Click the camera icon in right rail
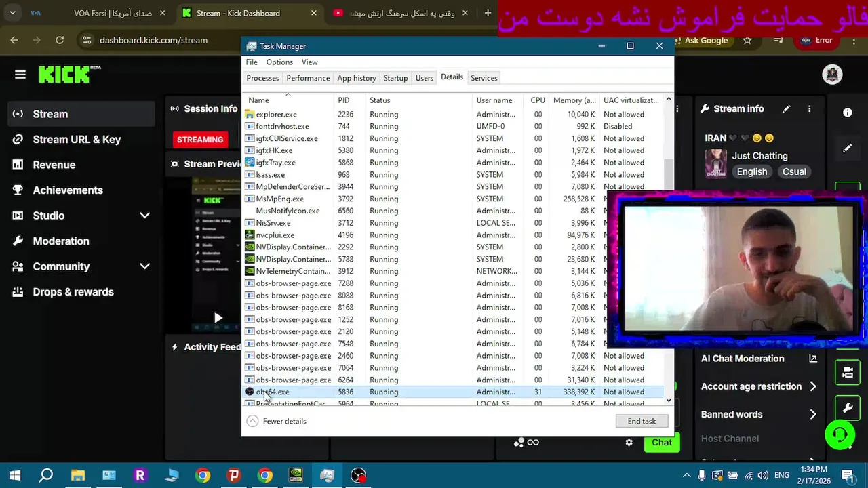This screenshot has height=488, width=868. 847,372
